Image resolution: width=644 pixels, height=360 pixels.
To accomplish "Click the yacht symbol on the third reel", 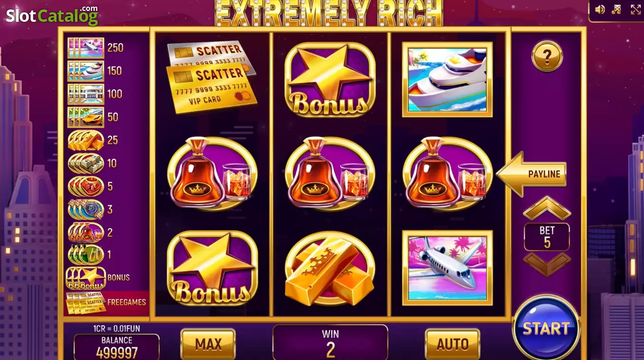I will click(x=447, y=79).
